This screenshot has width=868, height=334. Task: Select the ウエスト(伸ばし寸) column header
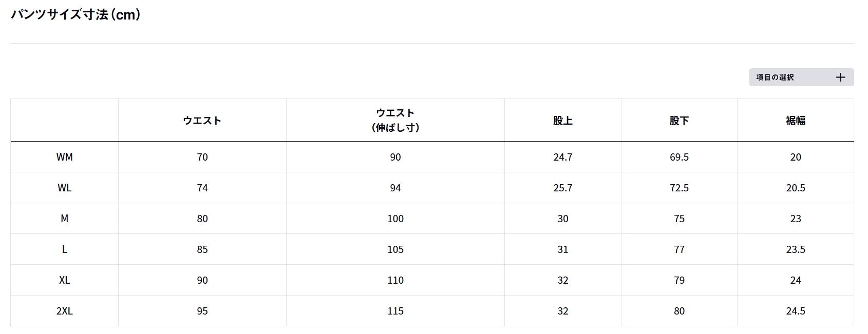click(395, 120)
